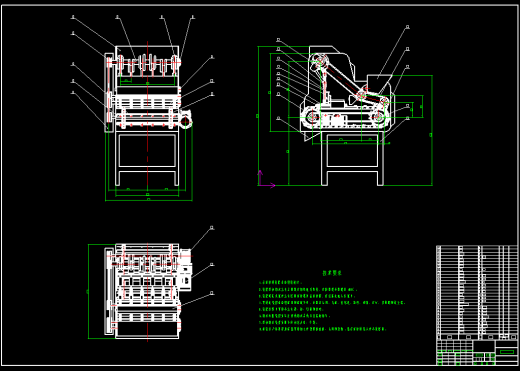Image resolution: width=520 pixels, height=371 pixels.
Task: Select the side view drawing with conveyor belt
Action: click(x=347, y=115)
